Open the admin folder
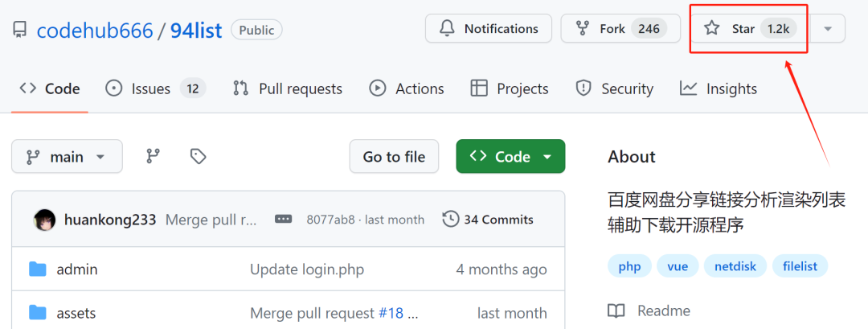The width and height of the screenshot is (868, 329). 77,269
